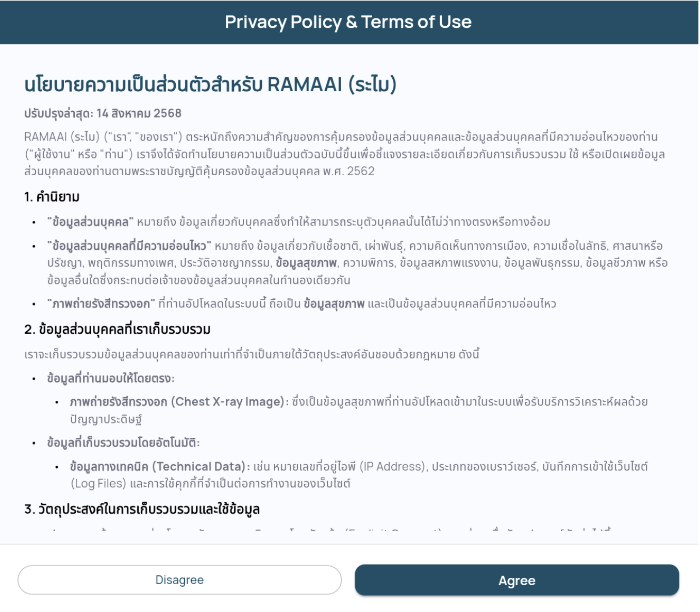This screenshot has width=700, height=612.
Task: Click the "(Log Files)" text
Action: 98,484
